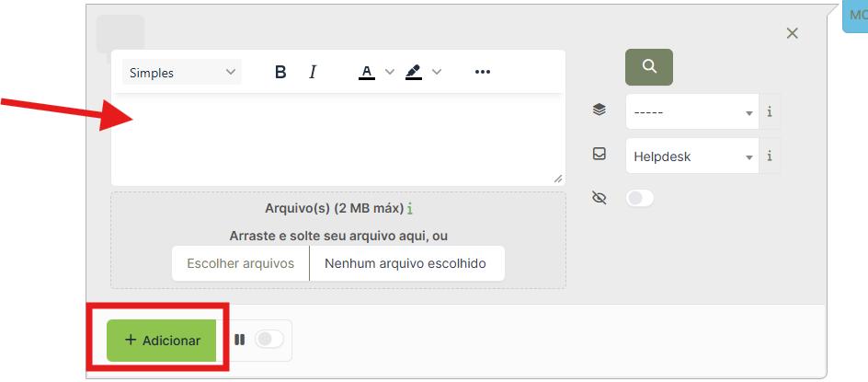Click the info icon beside the ----- dropdown
Screen dimensions: 868x382
(770, 112)
